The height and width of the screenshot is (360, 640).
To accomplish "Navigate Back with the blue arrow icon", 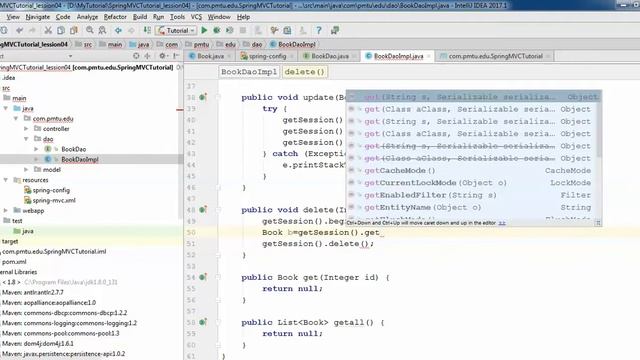I will 118,31.
